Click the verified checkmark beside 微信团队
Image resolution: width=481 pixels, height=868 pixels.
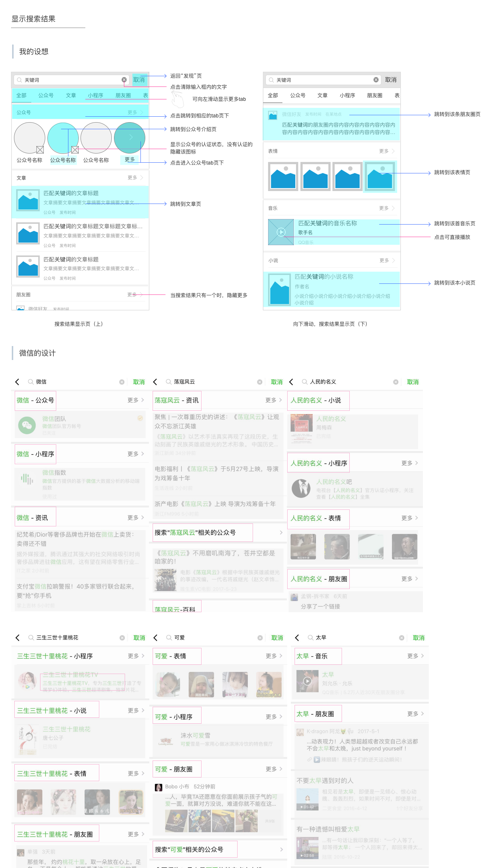click(140, 418)
